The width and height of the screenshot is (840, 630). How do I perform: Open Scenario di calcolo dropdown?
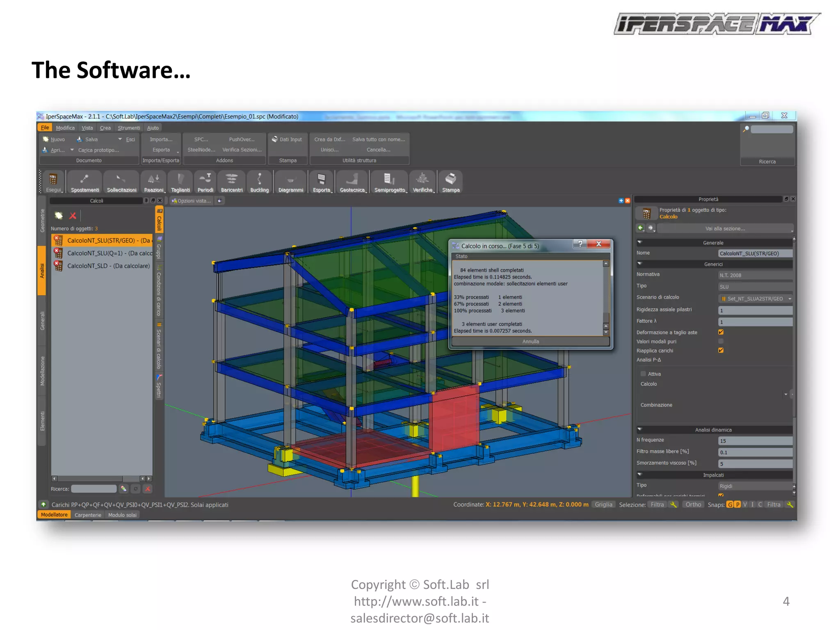[x=790, y=299]
